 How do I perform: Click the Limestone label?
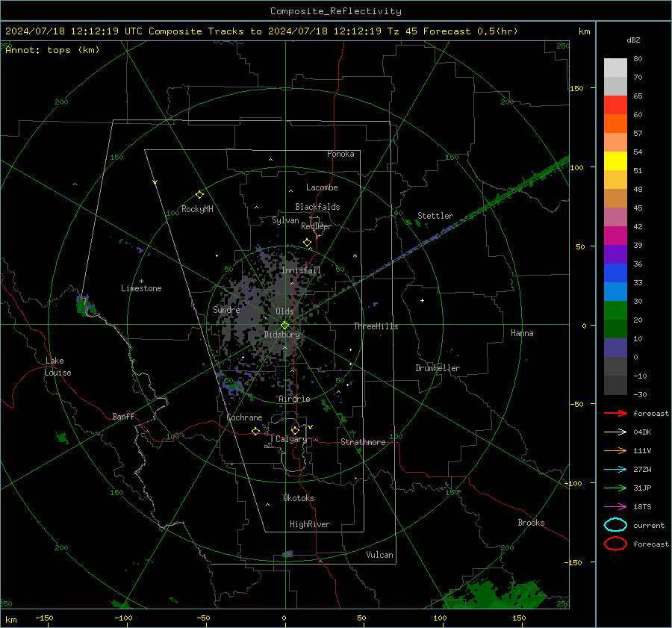[x=141, y=288]
